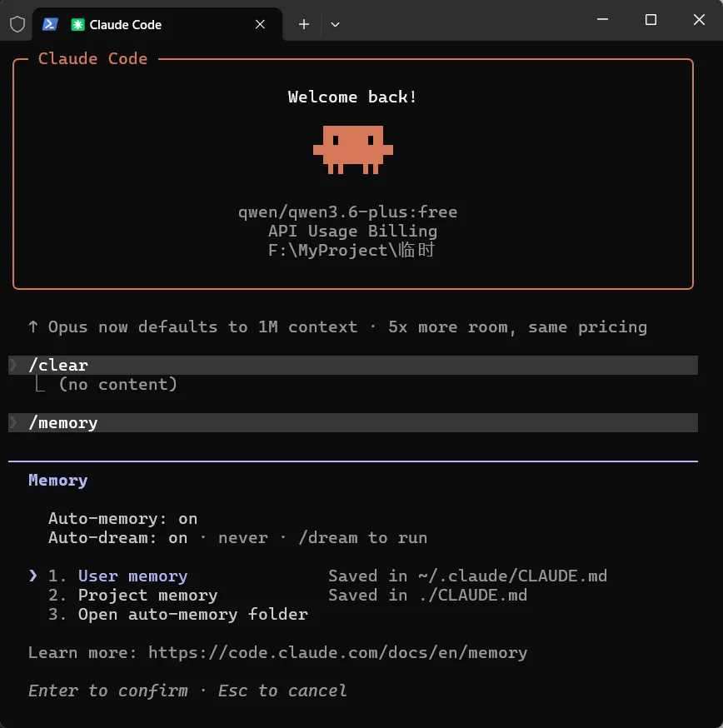The height and width of the screenshot is (728, 723).
Task: Click the F:\MyProject path text
Action: [351, 250]
